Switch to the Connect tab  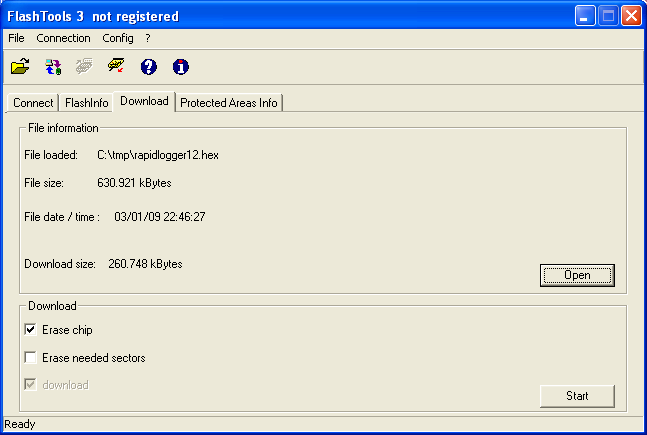[33, 103]
